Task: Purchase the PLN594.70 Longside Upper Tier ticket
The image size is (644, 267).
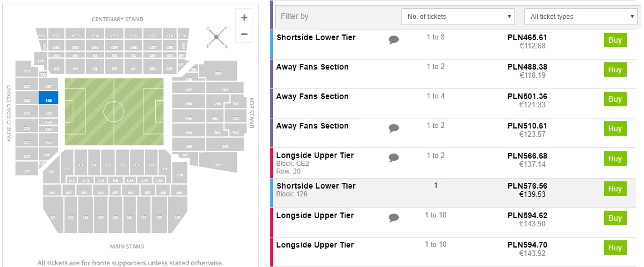Action: point(615,248)
